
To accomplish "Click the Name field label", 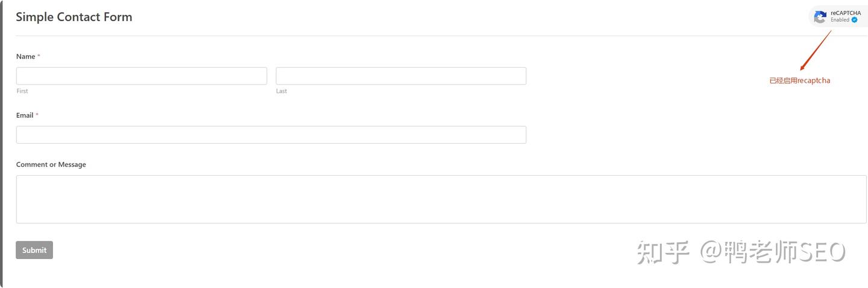I will 26,56.
